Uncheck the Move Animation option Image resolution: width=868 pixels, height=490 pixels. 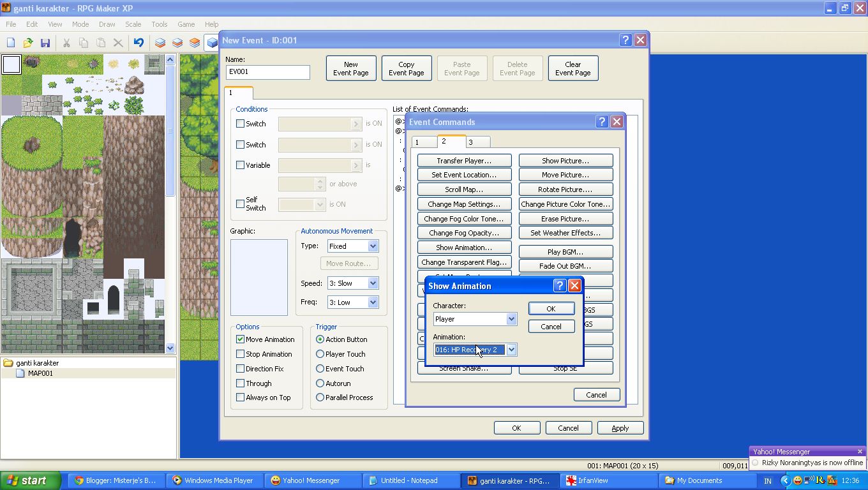tap(240, 339)
